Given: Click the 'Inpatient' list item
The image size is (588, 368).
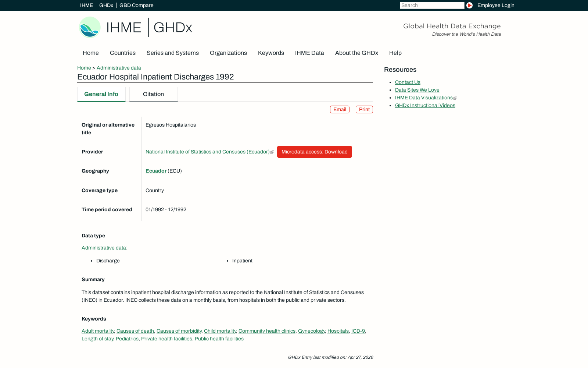Looking at the screenshot, I should coord(242,261).
